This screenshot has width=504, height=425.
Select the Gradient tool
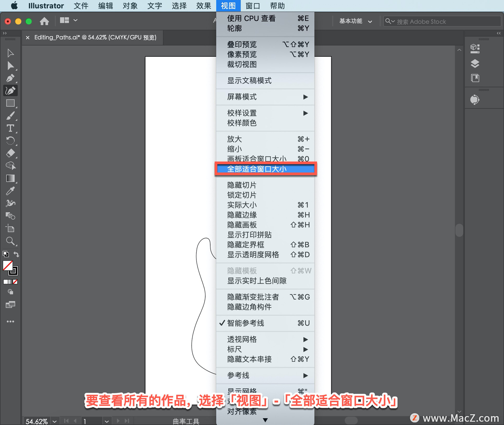click(x=10, y=178)
